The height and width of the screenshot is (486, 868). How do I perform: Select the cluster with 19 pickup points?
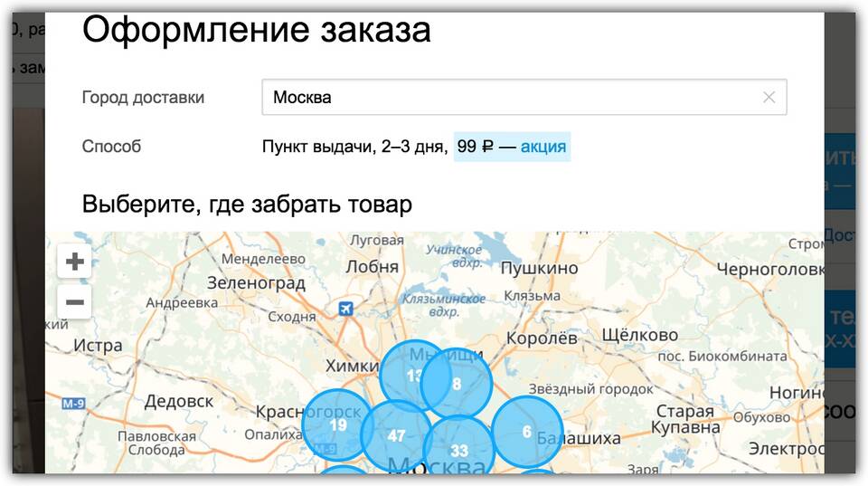(x=337, y=425)
